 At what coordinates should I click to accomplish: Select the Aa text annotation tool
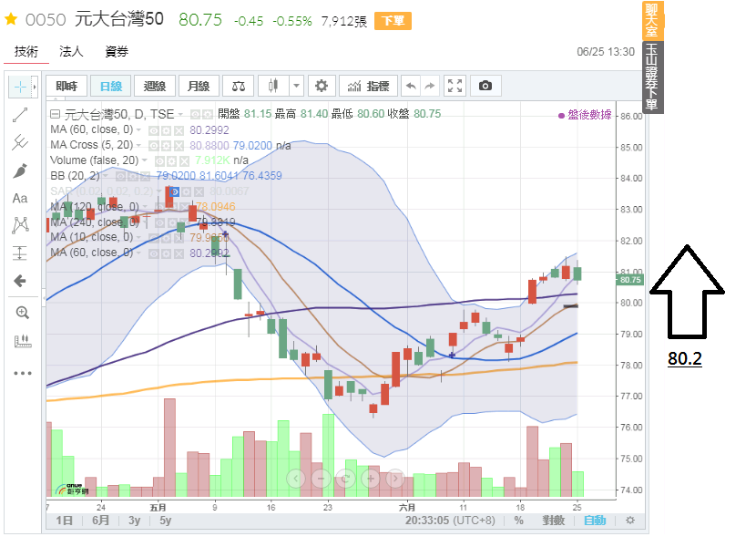click(x=20, y=199)
